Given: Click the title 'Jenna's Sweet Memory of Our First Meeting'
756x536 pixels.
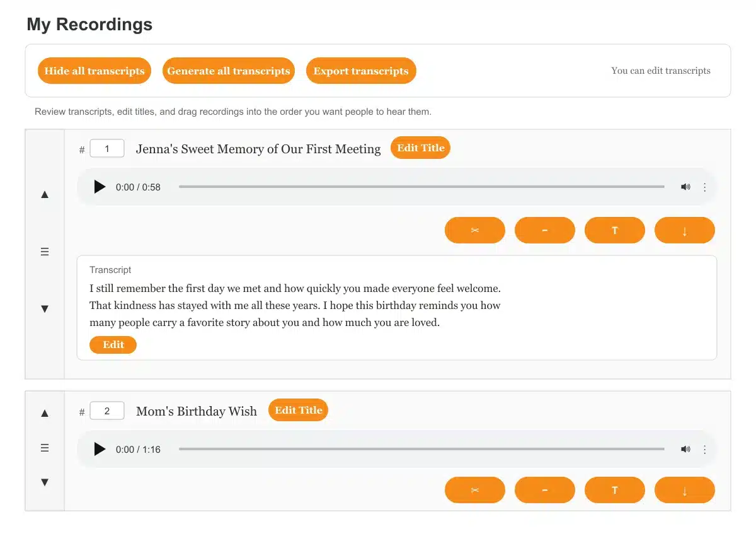Looking at the screenshot, I should 258,149.
